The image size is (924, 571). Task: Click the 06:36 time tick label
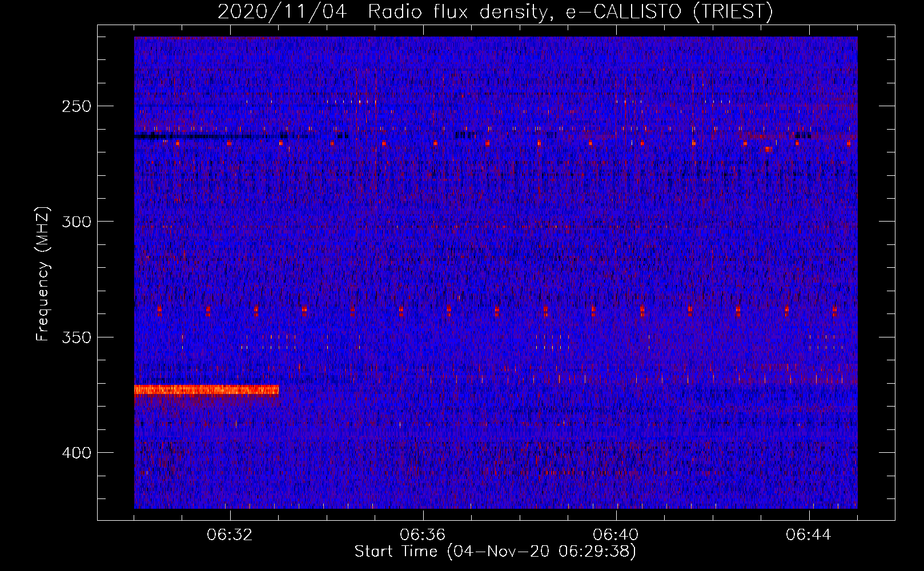423,535
